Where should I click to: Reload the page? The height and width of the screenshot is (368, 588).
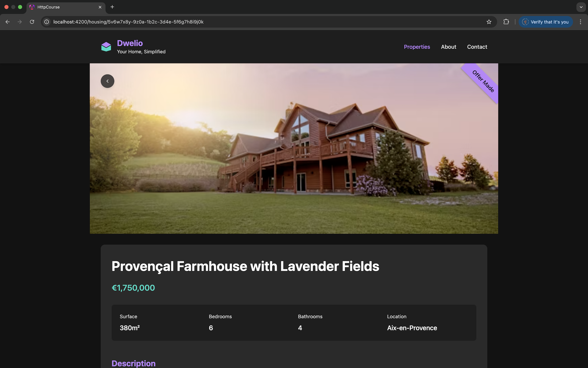click(32, 22)
